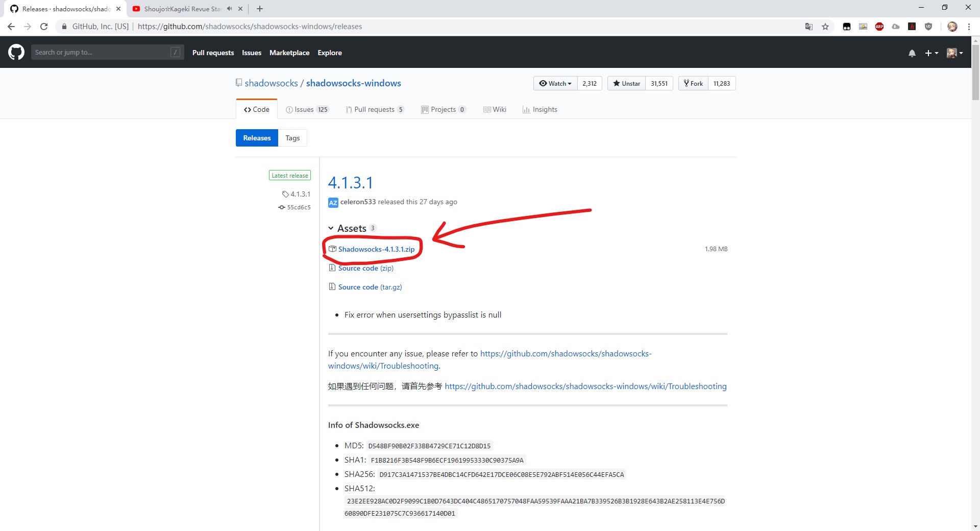Image resolution: width=980 pixels, height=531 pixels.
Task: Open a new browser tab
Action: pos(260,9)
